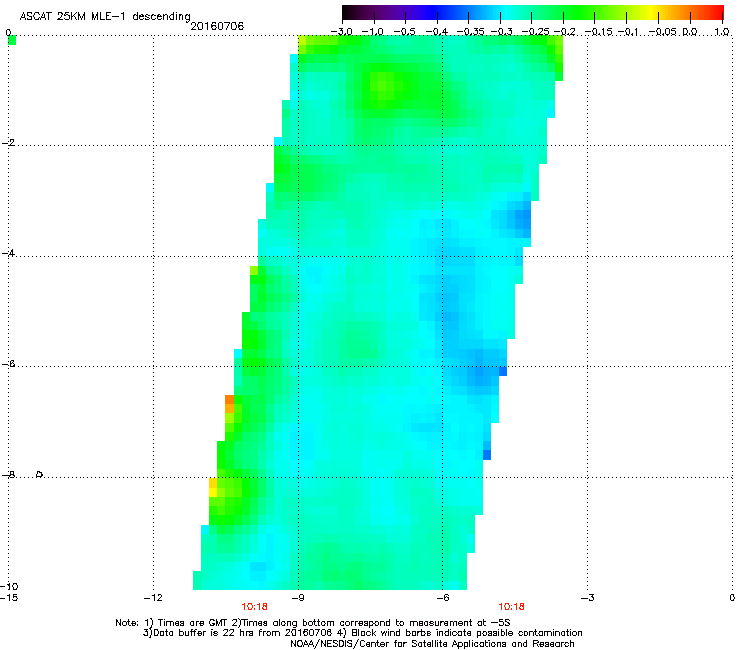The width and height of the screenshot is (740, 650).
Task: Click the red 10:18 time left of -9
Action: (x=254, y=607)
